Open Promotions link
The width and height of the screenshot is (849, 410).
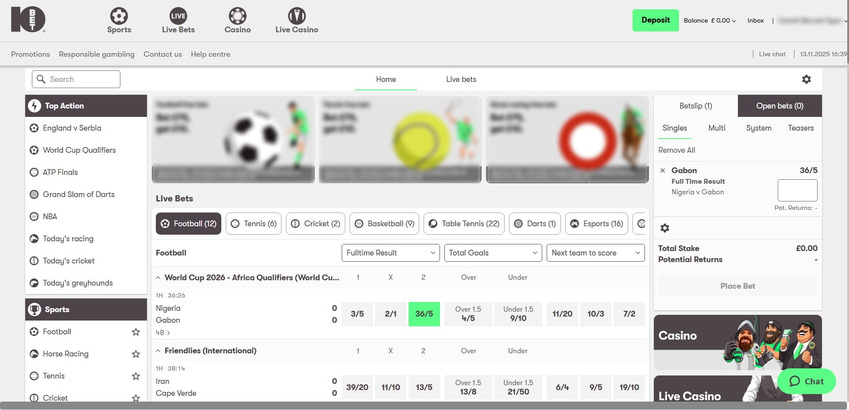click(x=30, y=54)
